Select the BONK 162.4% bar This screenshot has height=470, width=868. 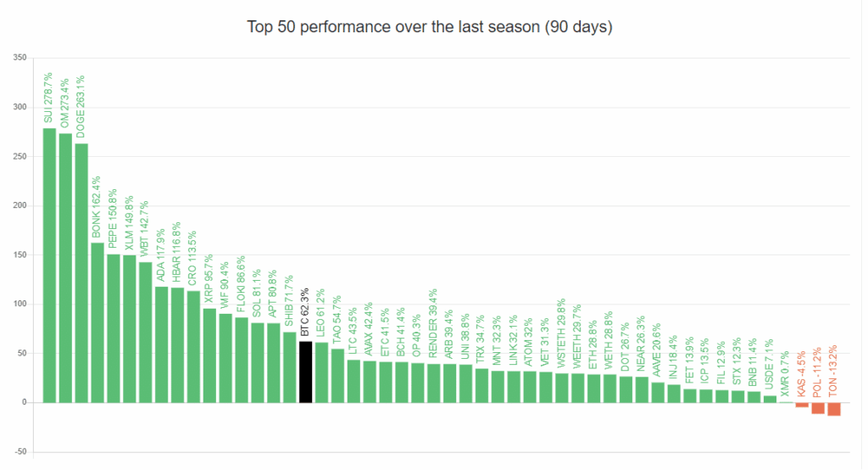(97, 322)
